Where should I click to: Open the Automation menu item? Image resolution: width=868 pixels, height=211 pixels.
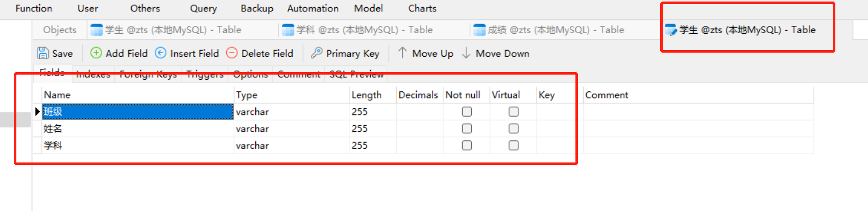(x=312, y=8)
